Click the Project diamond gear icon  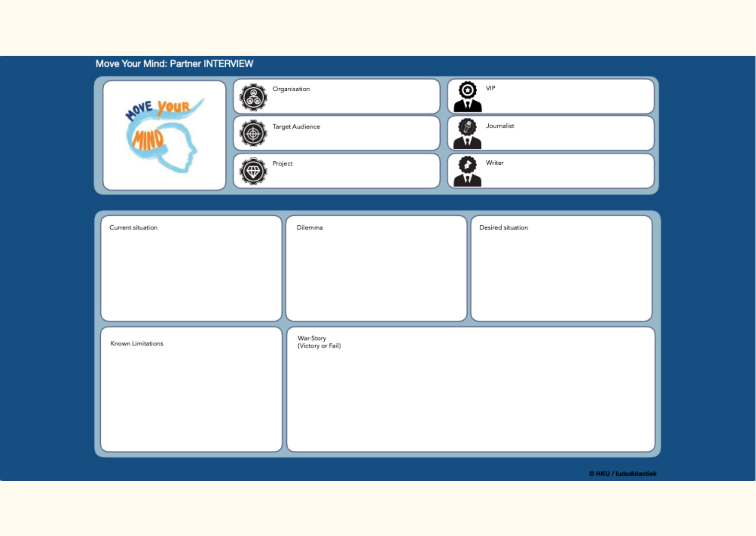pyautogui.click(x=253, y=171)
